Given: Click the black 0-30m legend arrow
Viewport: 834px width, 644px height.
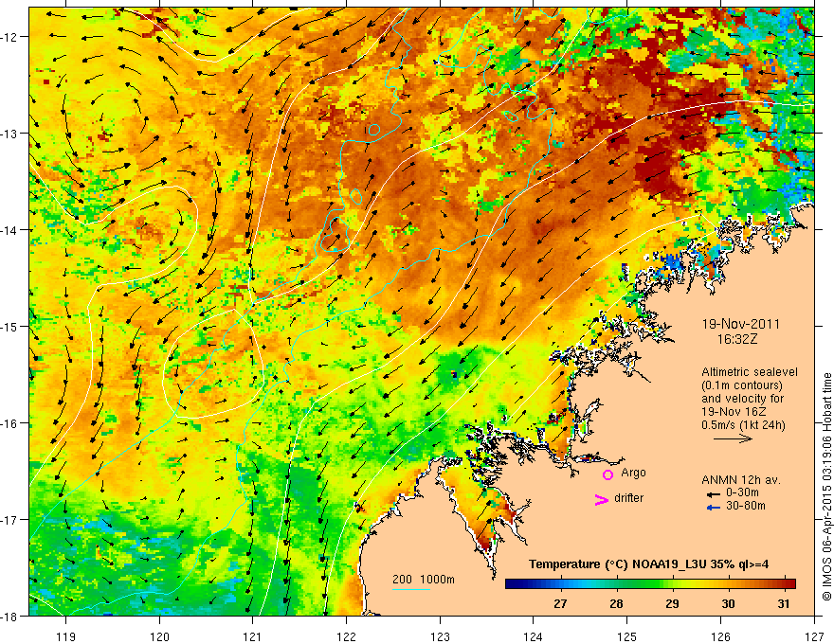Looking at the screenshot, I should pos(714,494).
